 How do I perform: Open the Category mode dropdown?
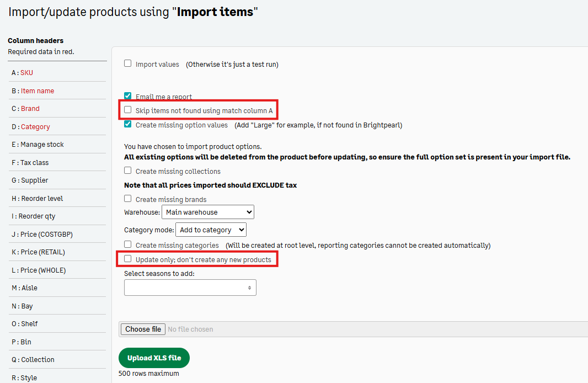point(211,230)
